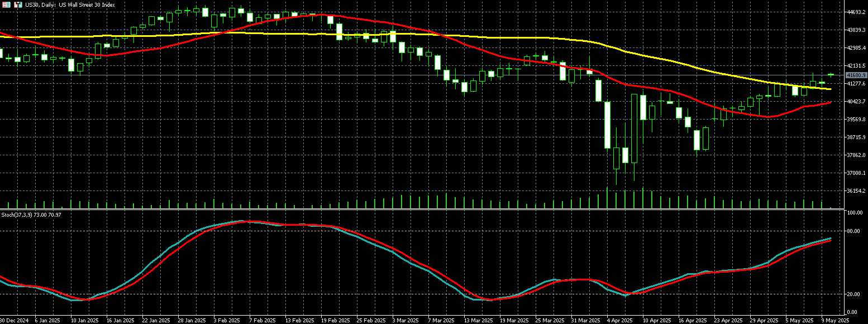Click the 7 Feb 2025 date marker
The width and height of the screenshot is (868, 324).
coord(264,321)
